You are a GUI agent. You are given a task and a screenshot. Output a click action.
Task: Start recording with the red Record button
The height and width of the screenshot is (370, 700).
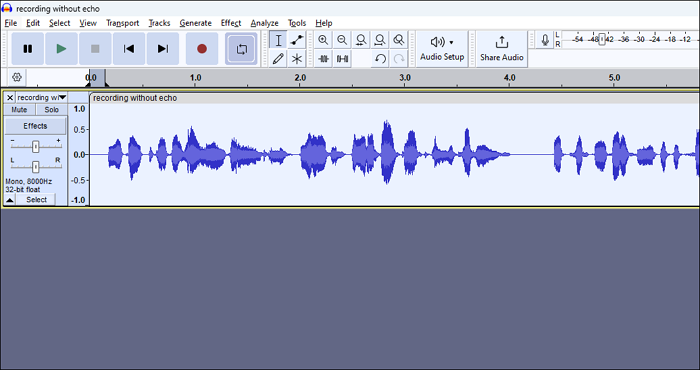pos(202,49)
